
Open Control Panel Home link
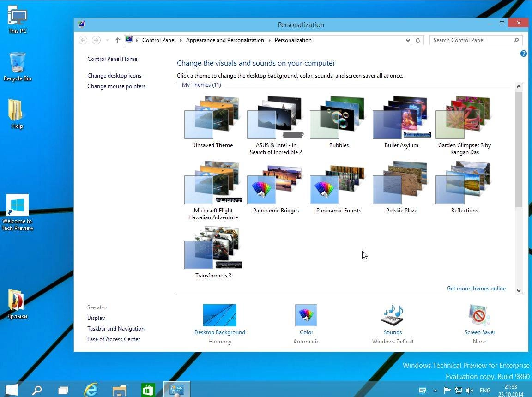pos(112,59)
